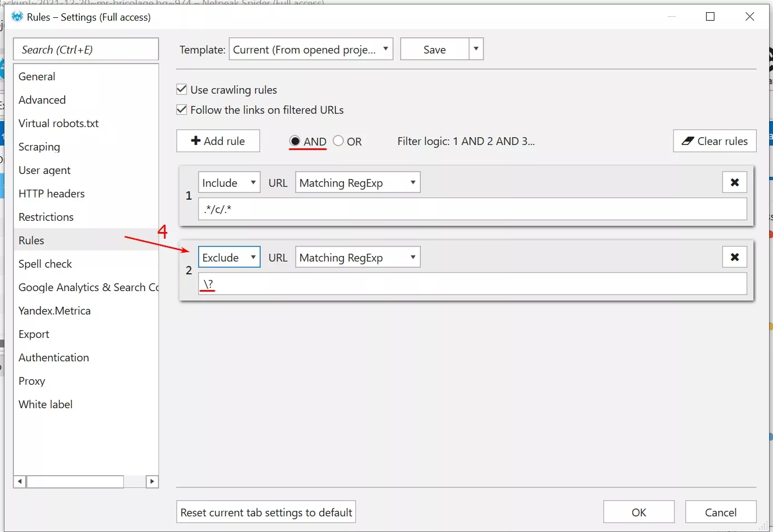773x532 pixels.
Task: Open Restrictions settings tab
Action: pyautogui.click(x=86, y=217)
